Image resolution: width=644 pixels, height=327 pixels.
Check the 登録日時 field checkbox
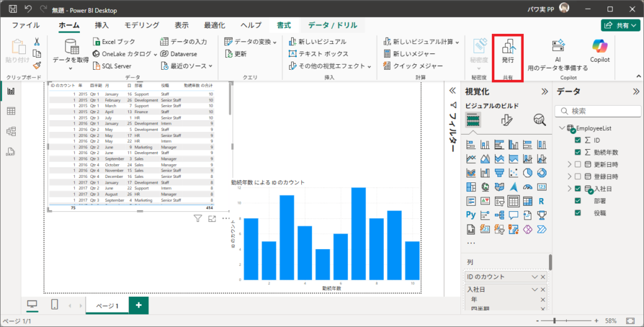(x=578, y=177)
